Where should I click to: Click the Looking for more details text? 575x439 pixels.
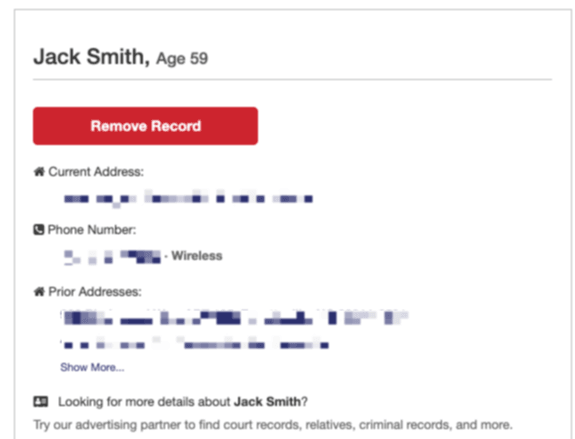tap(183, 402)
